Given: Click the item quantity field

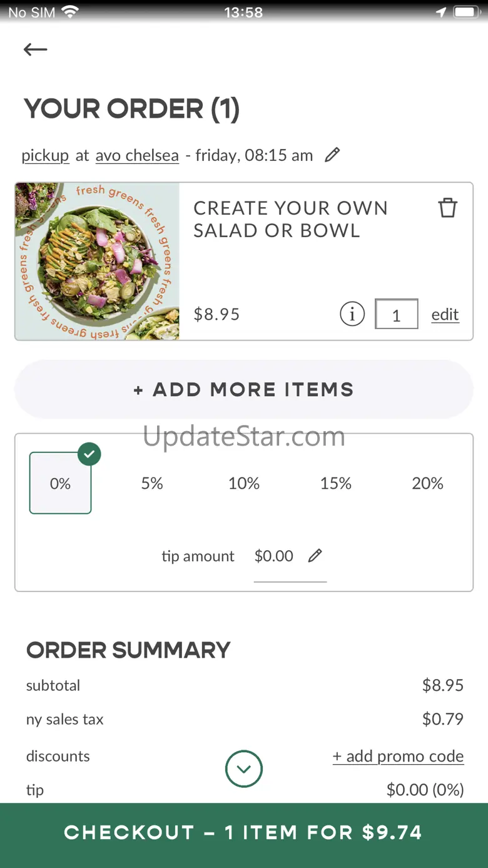Looking at the screenshot, I should coord(396,314).
